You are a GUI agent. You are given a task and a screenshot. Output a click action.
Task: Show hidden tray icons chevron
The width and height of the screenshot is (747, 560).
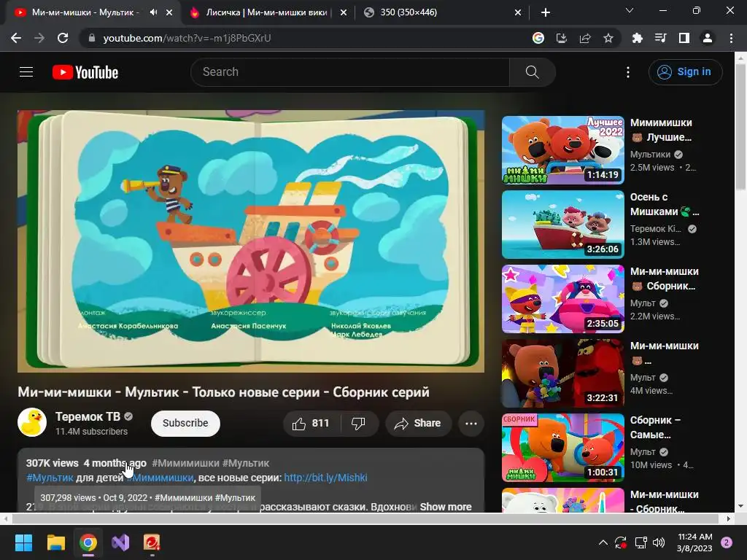603,542
